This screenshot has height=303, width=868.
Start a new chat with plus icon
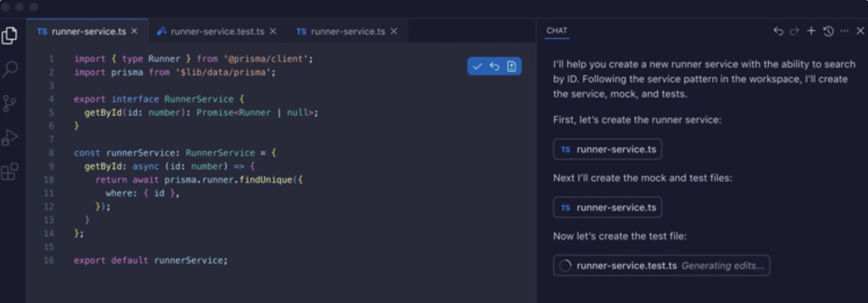[811, 31]
